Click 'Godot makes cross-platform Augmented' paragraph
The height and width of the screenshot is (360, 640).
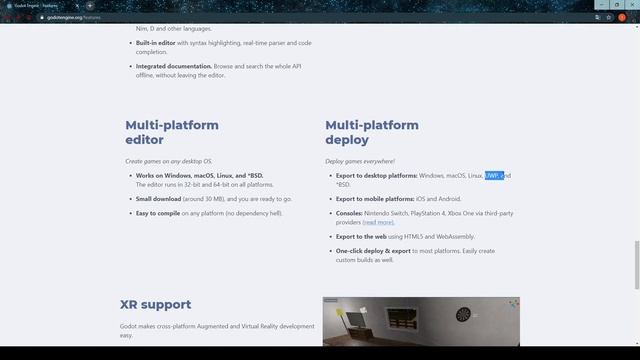click(x=217, y=331)
